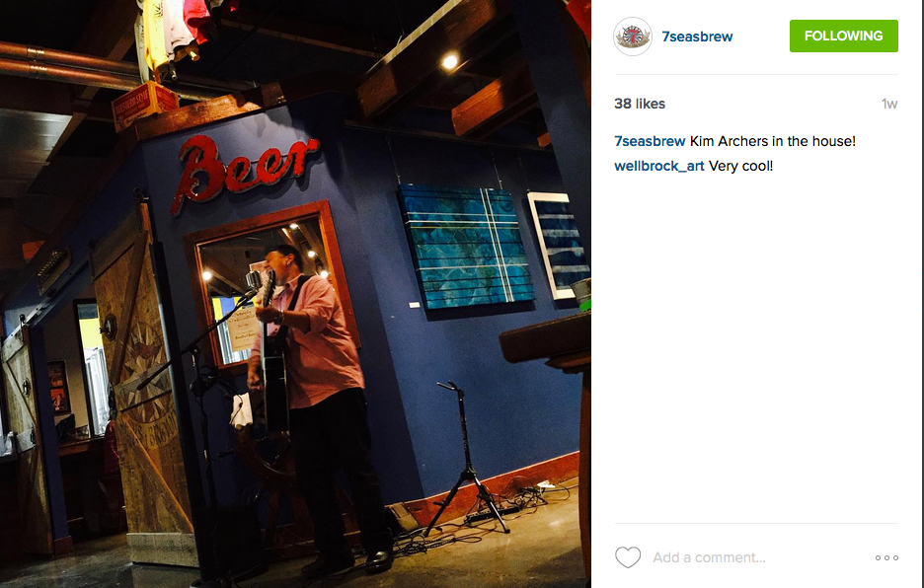Click the 'Very cool!' comment text

tap(740, 166)
